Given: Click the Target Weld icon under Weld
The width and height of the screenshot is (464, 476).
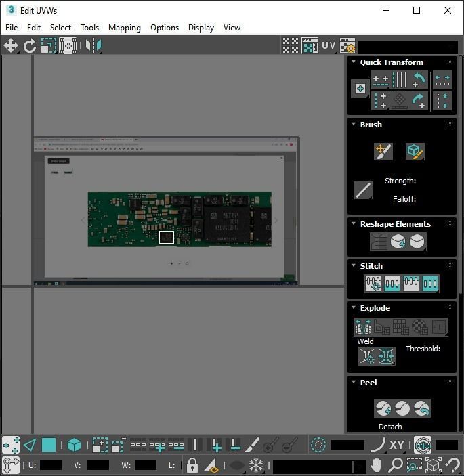Looking at the screenshot, I should coord(367,355).
